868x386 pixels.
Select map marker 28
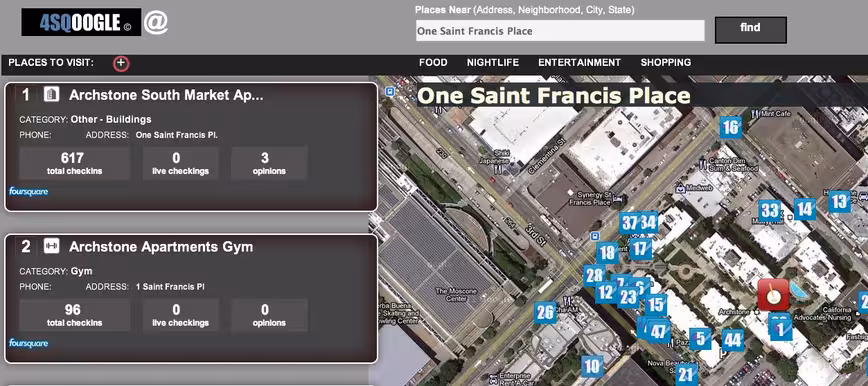(594, 275)
